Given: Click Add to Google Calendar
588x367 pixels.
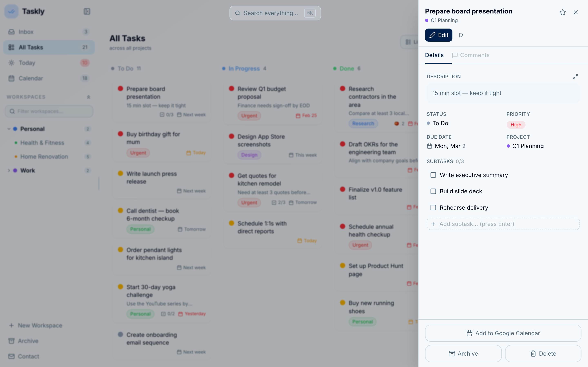Looking at the screenshot, I should [x=503, y=333].
